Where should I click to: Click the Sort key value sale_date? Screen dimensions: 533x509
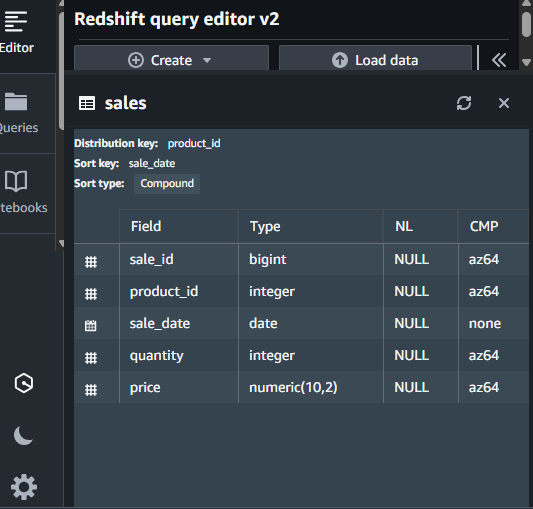[x=152, y=164]
